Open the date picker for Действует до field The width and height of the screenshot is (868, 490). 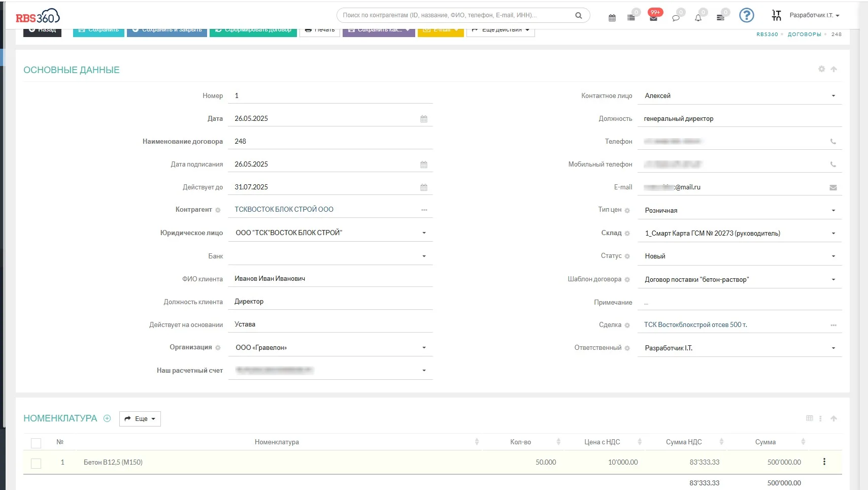click(424, 187)
